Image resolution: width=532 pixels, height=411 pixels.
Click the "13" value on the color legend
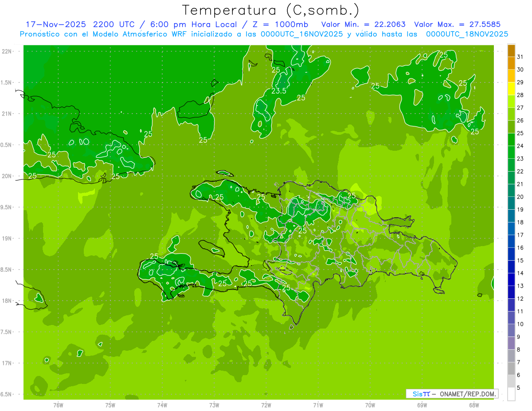(x=520, y=286)
